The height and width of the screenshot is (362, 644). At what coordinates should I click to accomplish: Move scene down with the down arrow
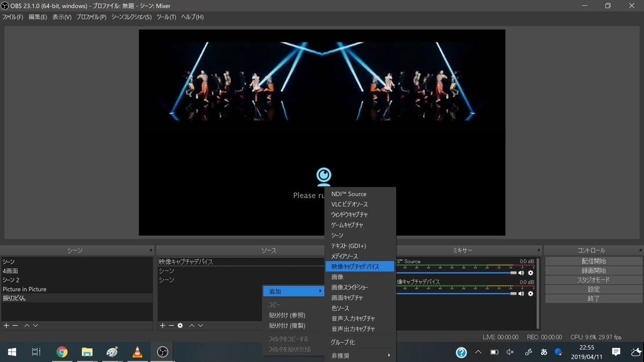coord(35,326)
